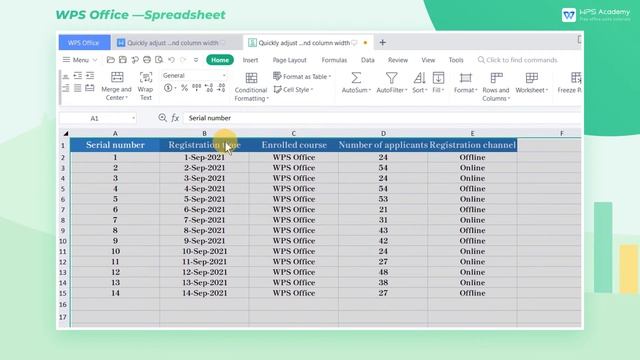This screenshot has width=640, height=360.
Task: Open the General number format combo box
Action: tap(194, 76)
